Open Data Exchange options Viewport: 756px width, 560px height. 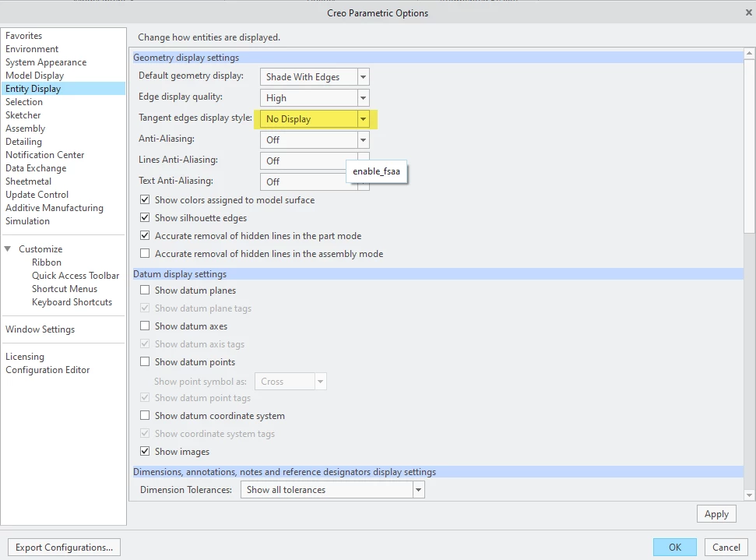pos(36,168)
